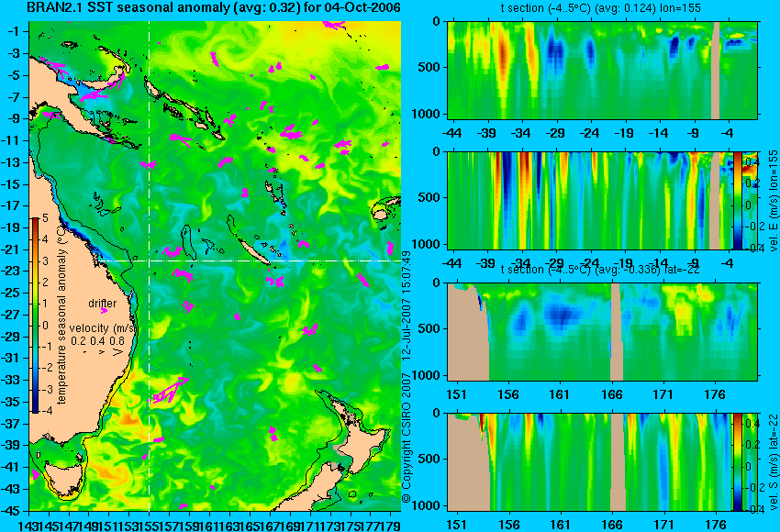Click the velocity arrow samples below the scale values
This screenshot has width=780, height=532.
[102, 352]
